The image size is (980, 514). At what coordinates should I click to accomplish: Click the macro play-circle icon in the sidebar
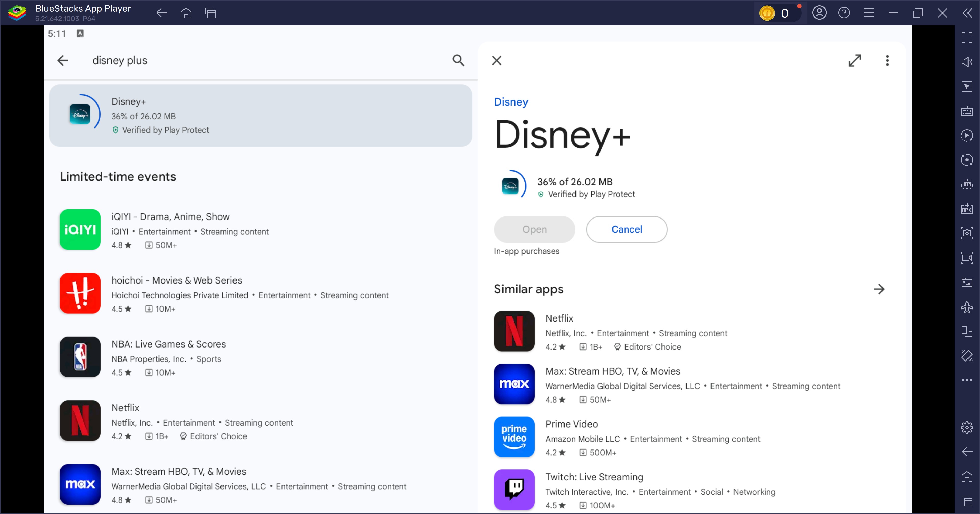click(967, 135)
